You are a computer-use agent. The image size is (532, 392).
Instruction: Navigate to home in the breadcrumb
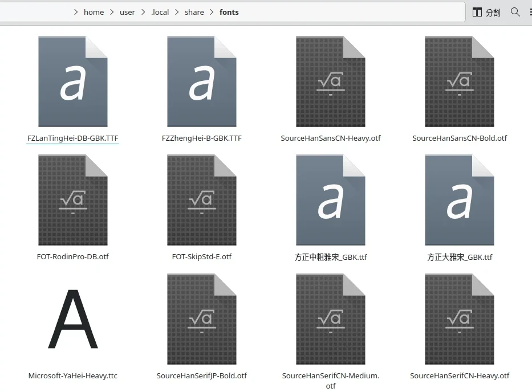[94, 12]
